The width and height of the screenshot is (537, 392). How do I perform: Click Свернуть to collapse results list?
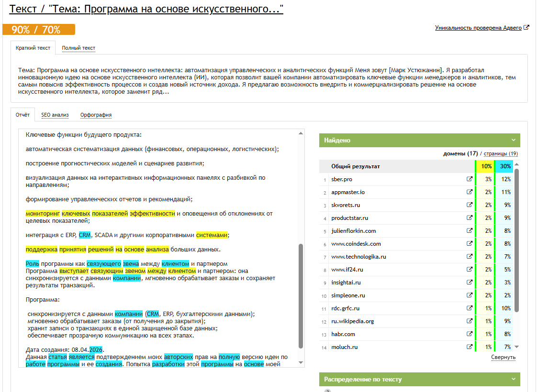pyautogui.click(x=503, y=357)
